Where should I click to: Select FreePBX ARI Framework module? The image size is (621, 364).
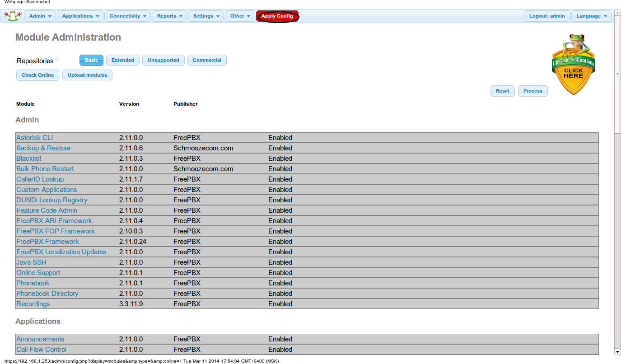click(x=54, y=221)
